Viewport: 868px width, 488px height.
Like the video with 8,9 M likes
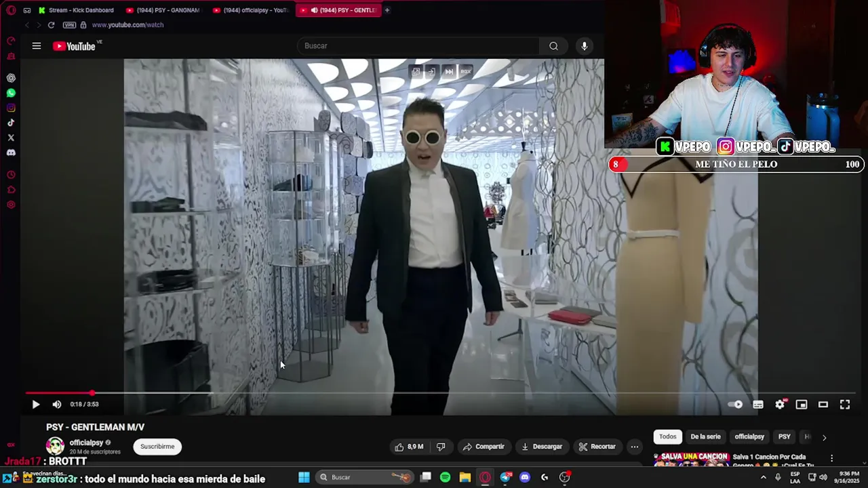tap(409, 447)
